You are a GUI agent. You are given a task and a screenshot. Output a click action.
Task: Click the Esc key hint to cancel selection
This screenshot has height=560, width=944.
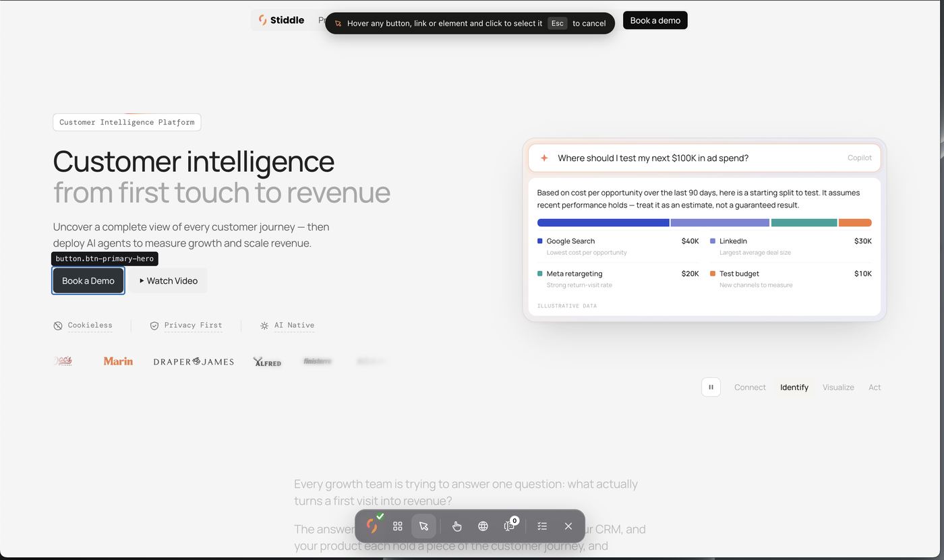click(x=557, y=23)
